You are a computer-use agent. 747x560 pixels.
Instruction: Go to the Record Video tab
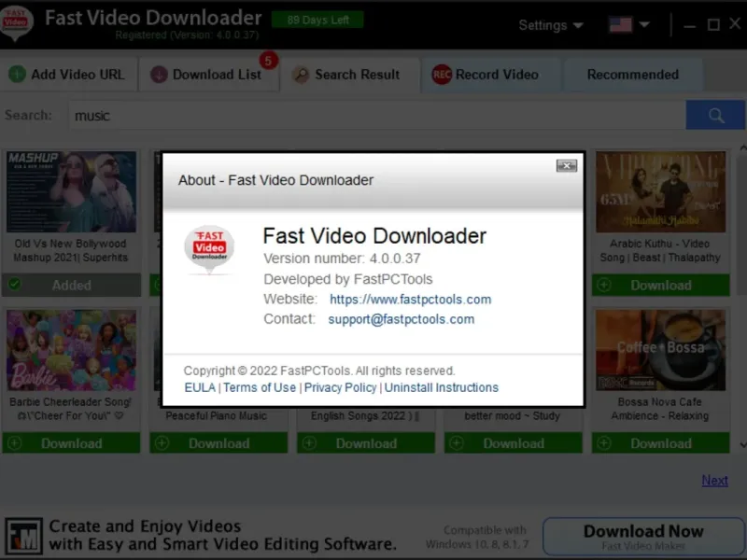491,75
